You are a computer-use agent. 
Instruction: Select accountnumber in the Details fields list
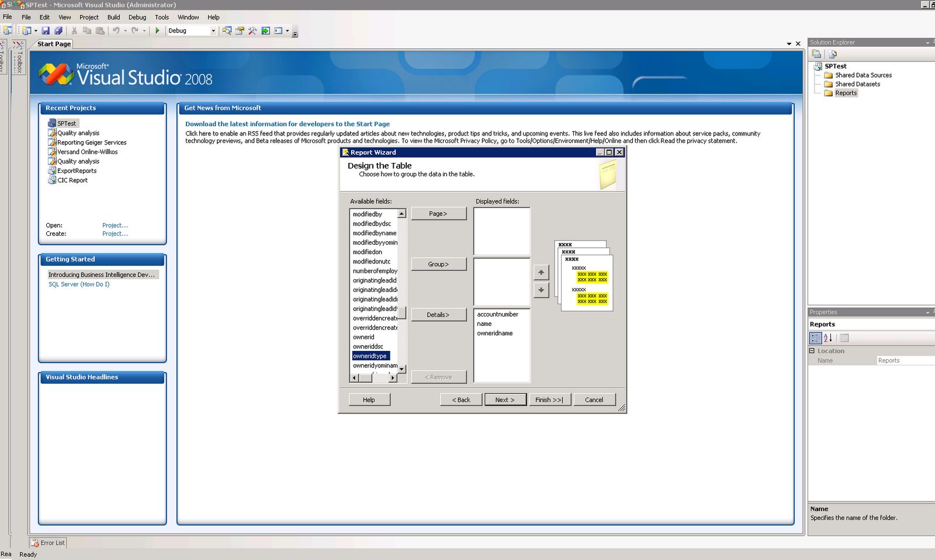498,314
